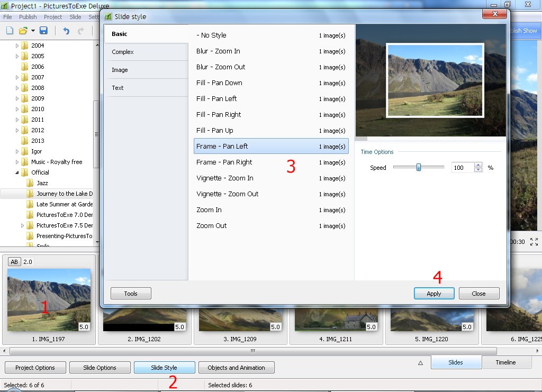The height and width of the screenshot is (392, 542).
Task: Select the Text style category
Action: pos(146,88)
